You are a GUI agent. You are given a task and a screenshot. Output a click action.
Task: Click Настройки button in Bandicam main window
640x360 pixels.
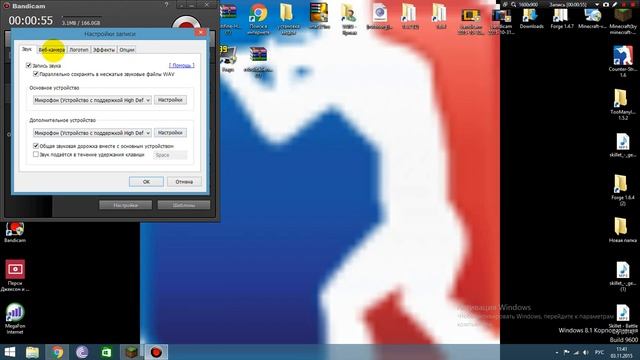point(126,205)
